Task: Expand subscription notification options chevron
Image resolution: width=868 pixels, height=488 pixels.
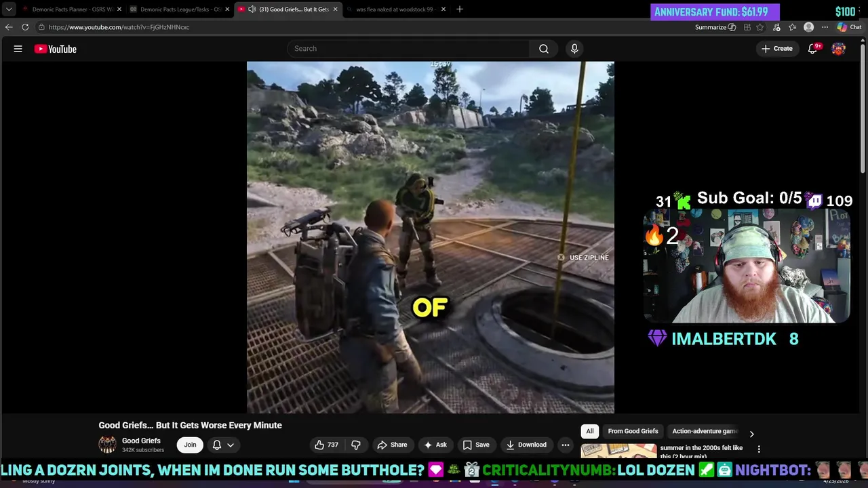Action: coord(231,445)
